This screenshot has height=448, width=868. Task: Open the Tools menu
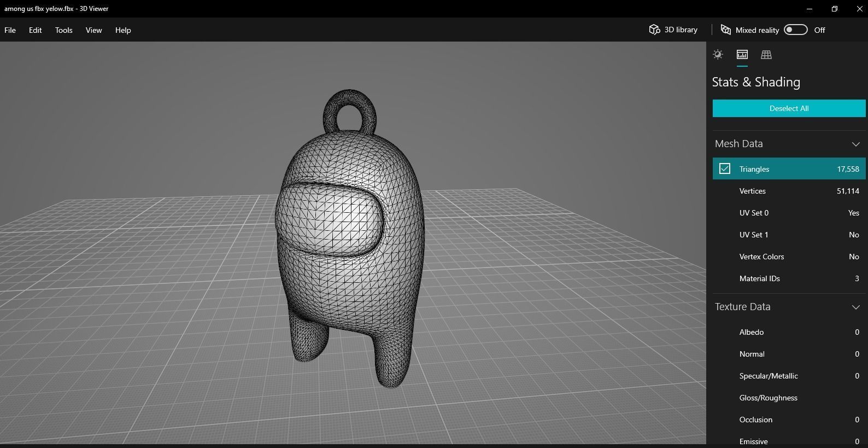click(x=63, y=30)
